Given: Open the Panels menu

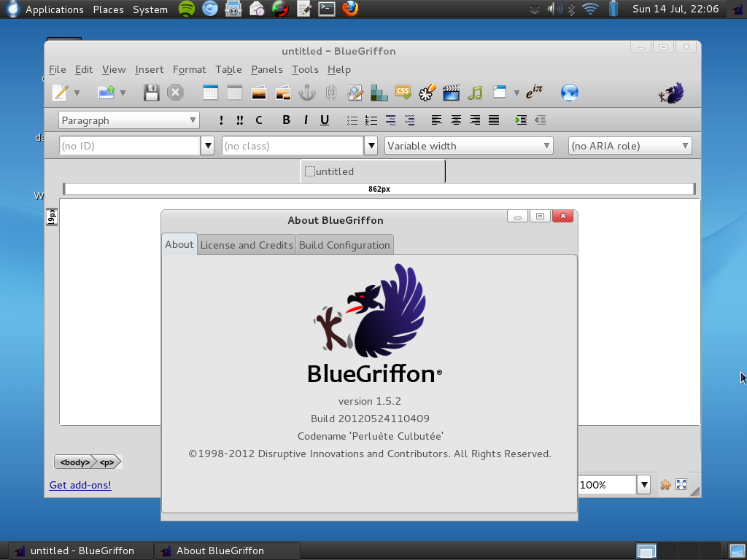Looking at the screenshot, I should (x=266, y=69).
